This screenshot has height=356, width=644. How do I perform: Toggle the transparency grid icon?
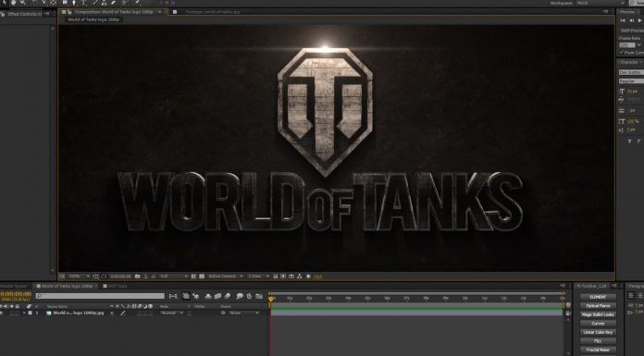202,276
